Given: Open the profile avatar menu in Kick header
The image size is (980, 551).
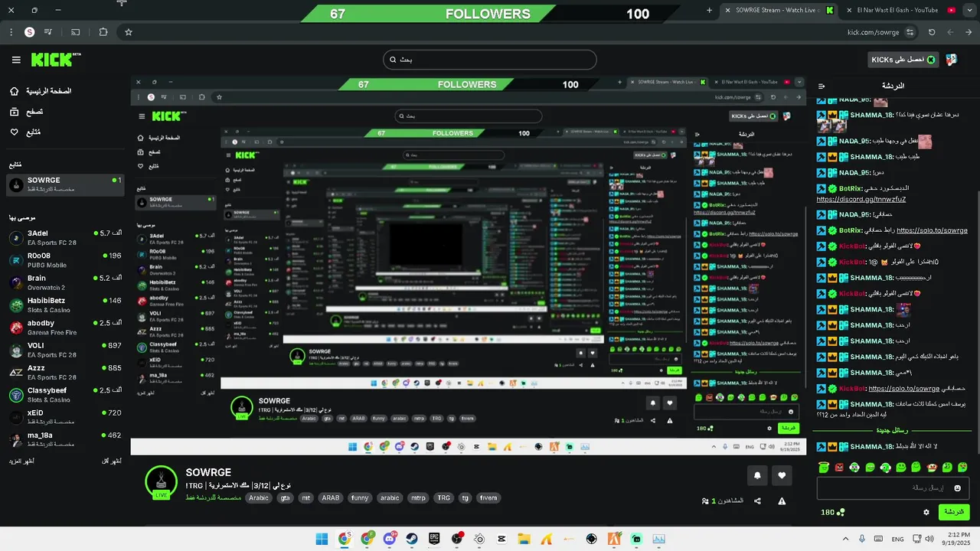Looking at the screenshot, I should pos(952,60).
